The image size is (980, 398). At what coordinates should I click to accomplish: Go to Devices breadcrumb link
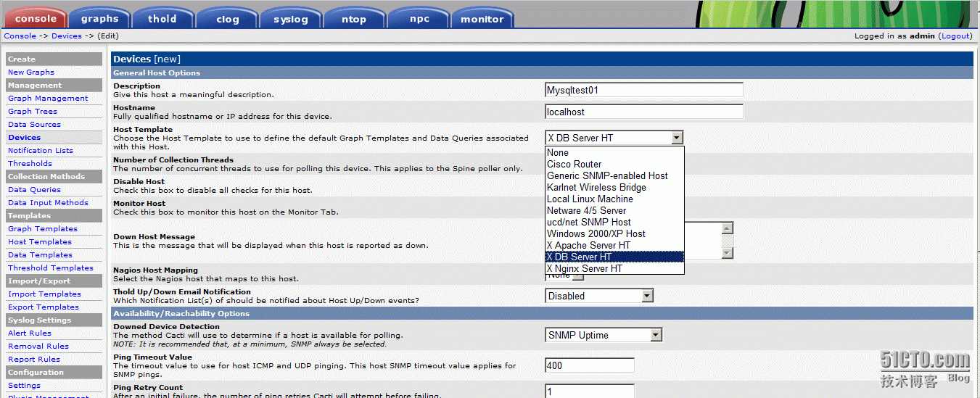(x=67, y=36)
